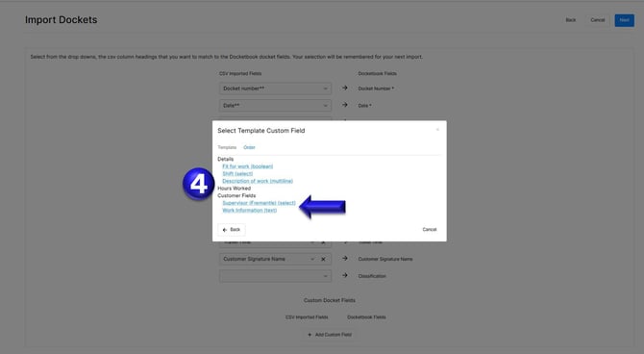This screenshot has width=644, height=354.
Task: Click the Docket Number * field label
Action: click(376, 88)
